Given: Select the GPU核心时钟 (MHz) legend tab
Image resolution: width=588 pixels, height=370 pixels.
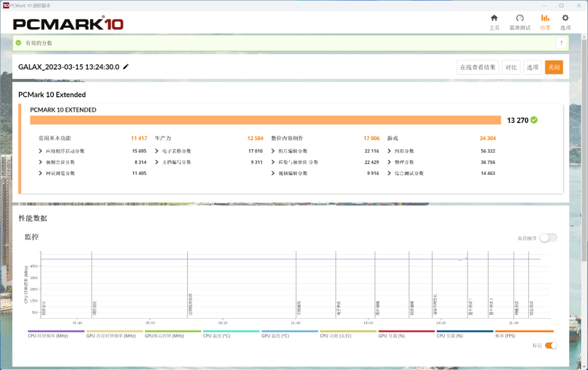Looking at the screenshot, I should [173, 335].
